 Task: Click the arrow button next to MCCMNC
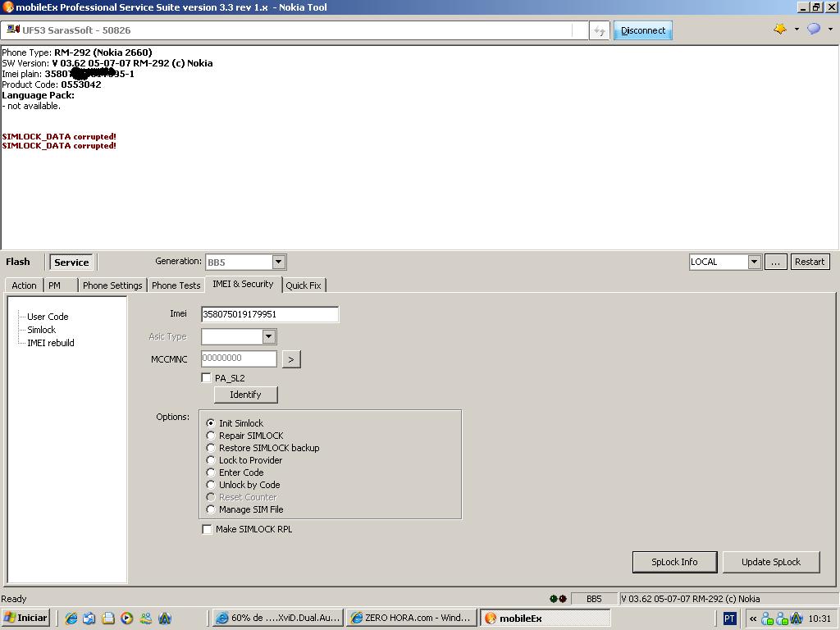coord(291,359)
